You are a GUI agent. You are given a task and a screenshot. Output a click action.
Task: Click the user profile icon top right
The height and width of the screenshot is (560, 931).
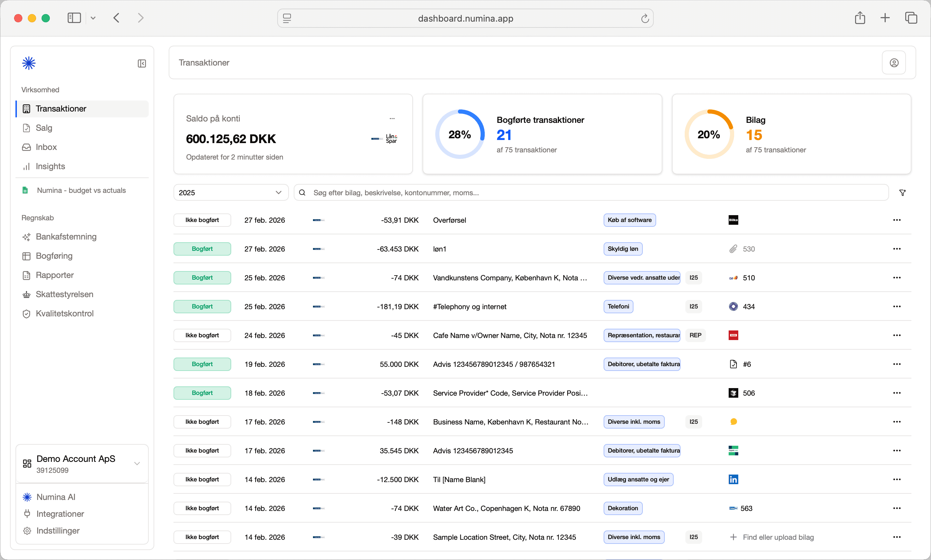pyautogui.click(x=894, y=62)
